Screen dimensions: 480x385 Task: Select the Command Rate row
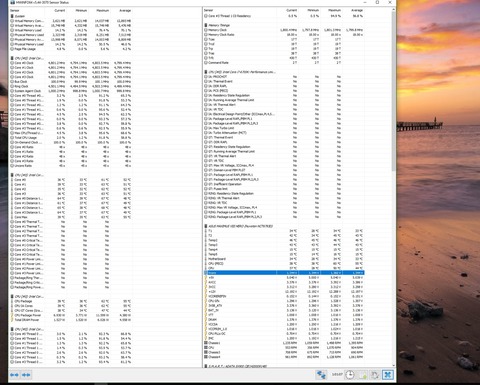pos(284,62)
